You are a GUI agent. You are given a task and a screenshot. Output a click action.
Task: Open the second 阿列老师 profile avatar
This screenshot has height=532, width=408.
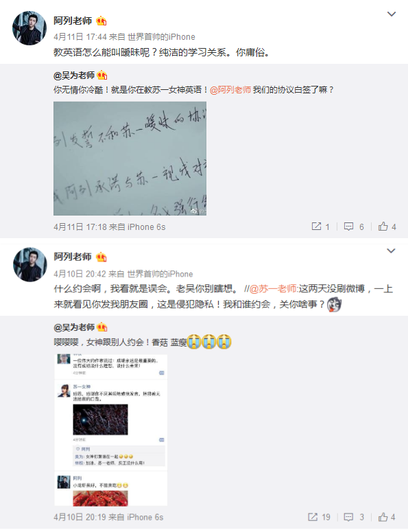29,264
